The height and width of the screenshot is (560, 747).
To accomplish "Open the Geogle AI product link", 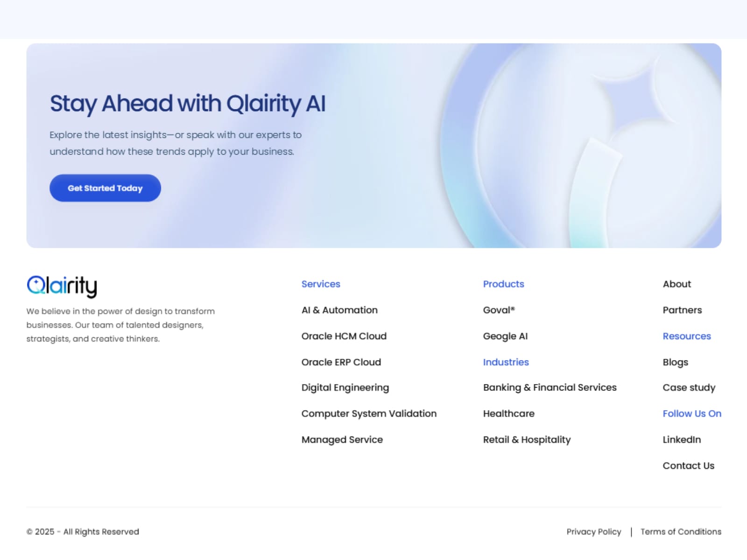I will 506,336.
